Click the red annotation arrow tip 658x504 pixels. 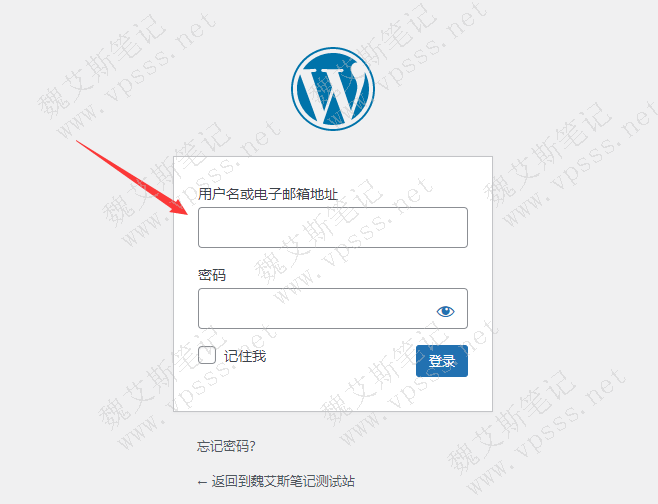tap(186, 212)
